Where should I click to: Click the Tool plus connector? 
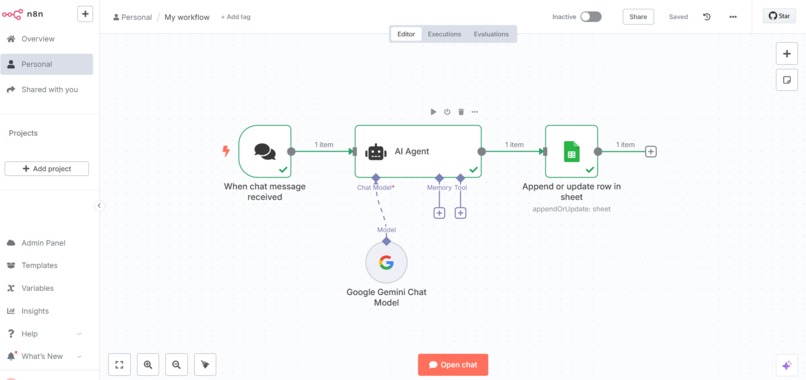(461, 213)
